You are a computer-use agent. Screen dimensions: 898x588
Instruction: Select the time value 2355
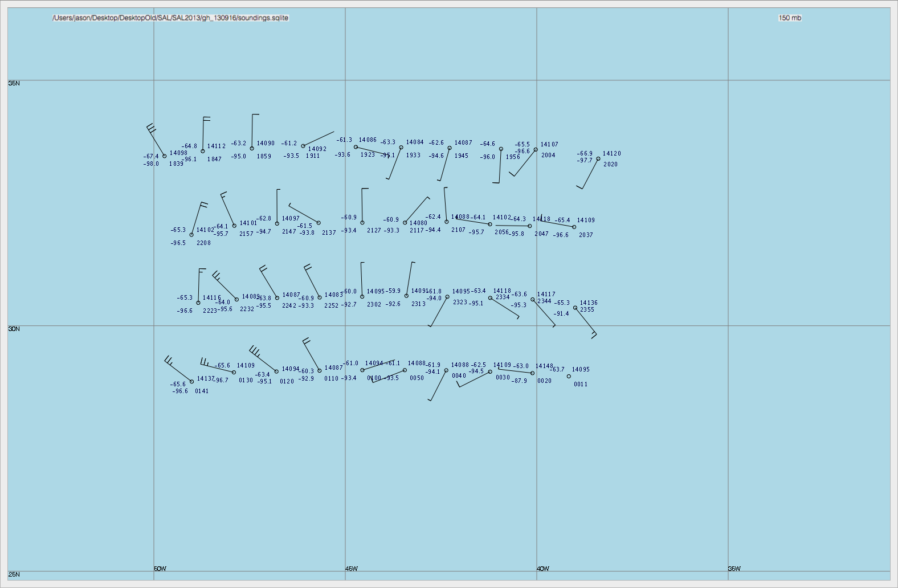[587, 310]
